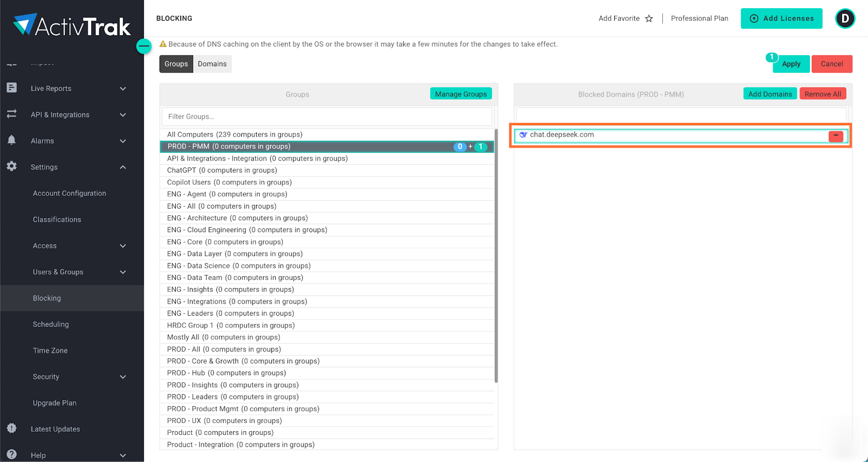Select the API & Integrations - Integration group
868x462 pixels.
click(327, 158)
